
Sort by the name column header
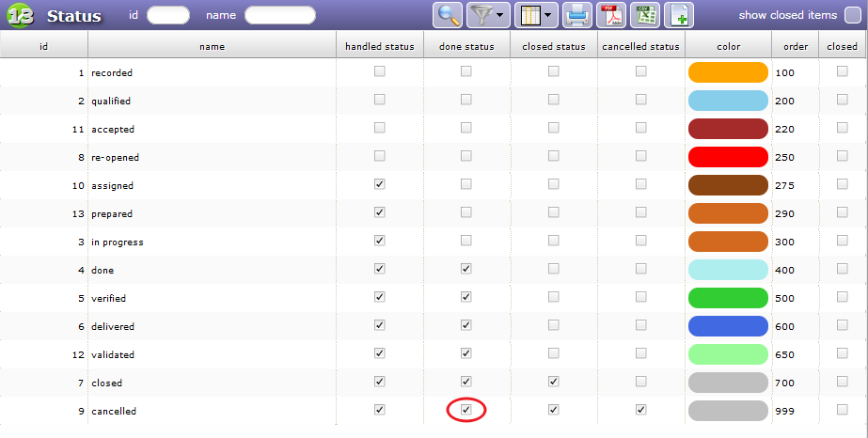click(x=212, y=46)
